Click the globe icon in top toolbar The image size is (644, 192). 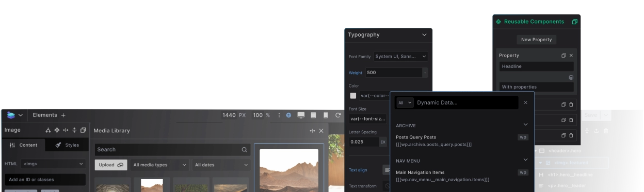(289, 115)
